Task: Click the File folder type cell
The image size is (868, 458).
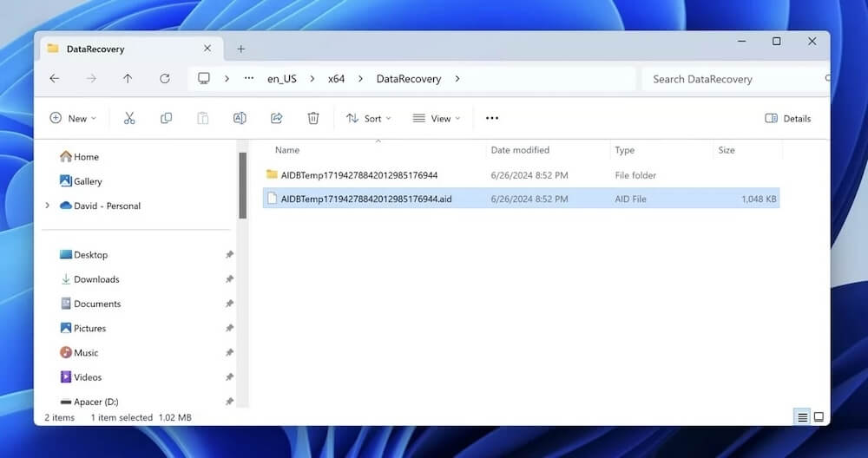Action: pyautogui.click(x=635, y=175)
